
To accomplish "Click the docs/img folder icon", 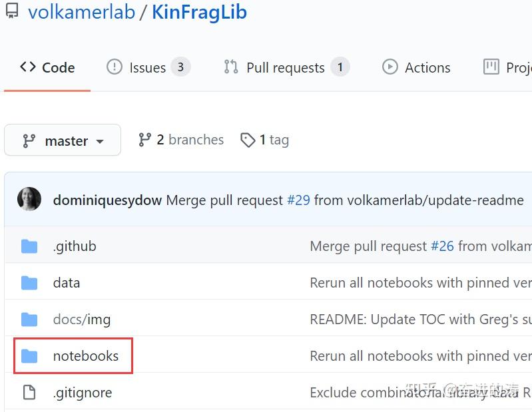I will [29, 319].
